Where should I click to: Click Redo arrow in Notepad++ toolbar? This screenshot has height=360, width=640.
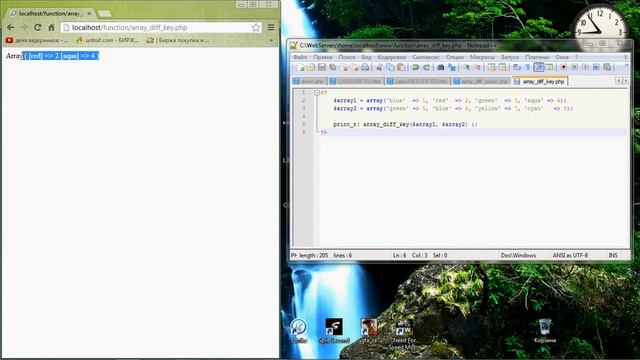point(427,67)
